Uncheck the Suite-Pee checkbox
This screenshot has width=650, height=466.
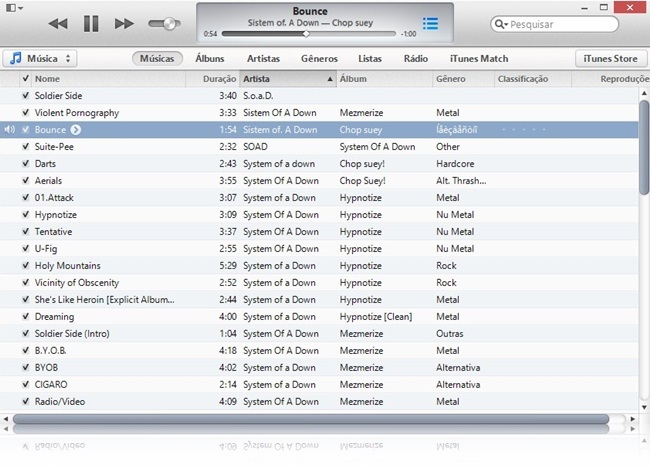pyautogui.click(x=26, y=146)
